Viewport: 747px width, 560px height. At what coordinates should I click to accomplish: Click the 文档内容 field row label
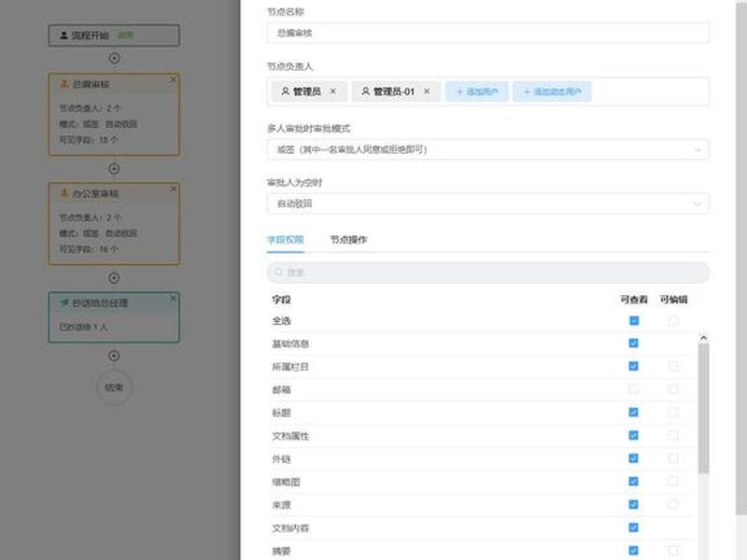(290, 528)
